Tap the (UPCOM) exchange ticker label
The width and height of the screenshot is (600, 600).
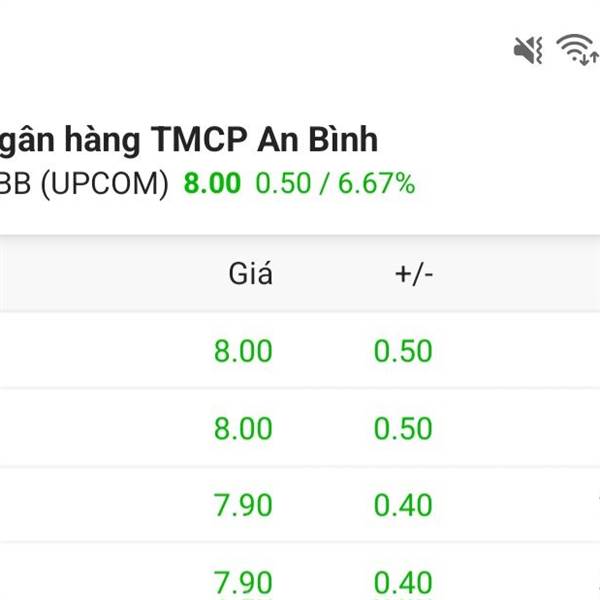pos(104,184)
